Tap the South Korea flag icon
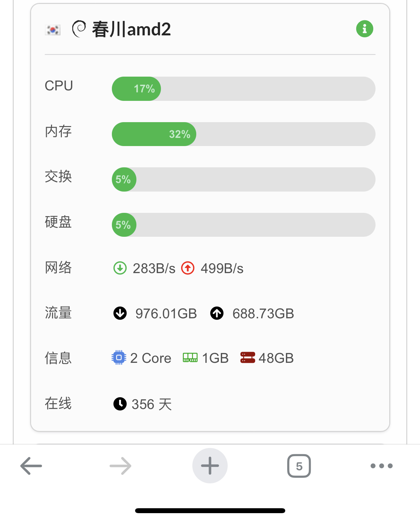Image resolution: width=420 pixels, height=521 pixels. pyautogui.click(x=53, y=30)
